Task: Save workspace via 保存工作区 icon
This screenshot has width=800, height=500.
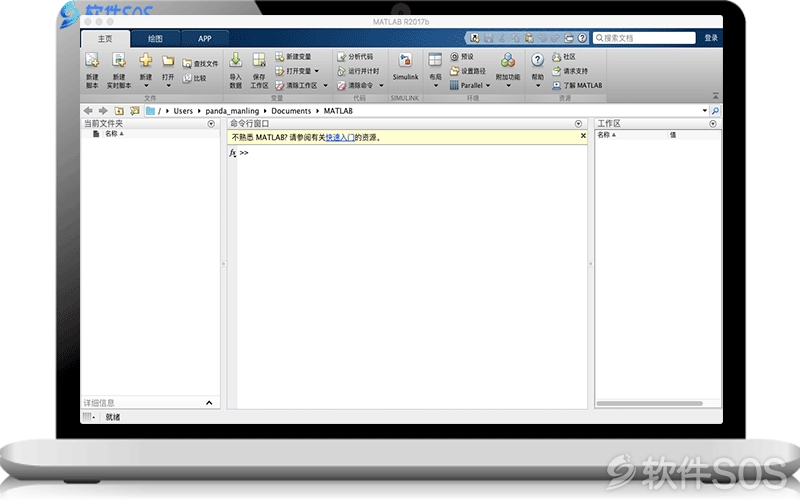Action: point(259,60)
